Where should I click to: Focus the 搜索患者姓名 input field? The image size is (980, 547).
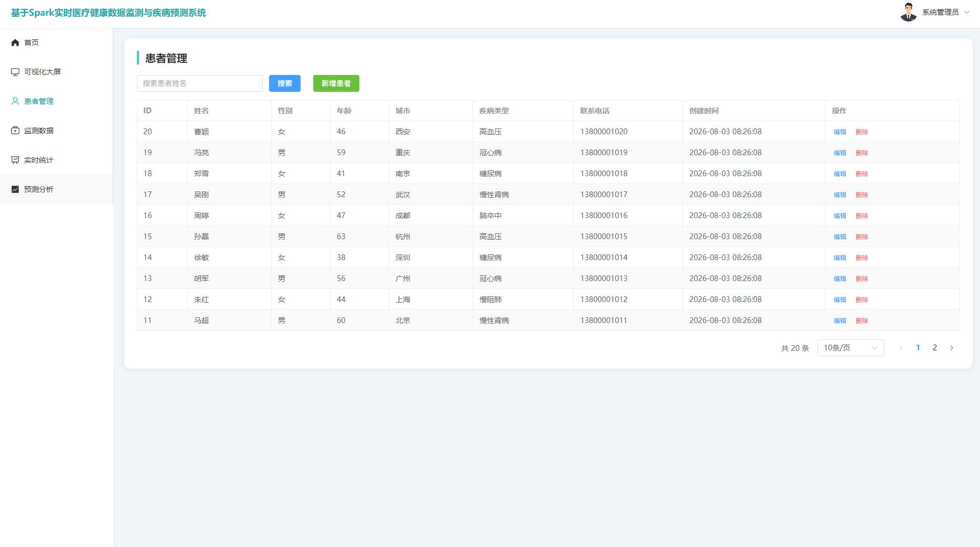coord(200,83)
